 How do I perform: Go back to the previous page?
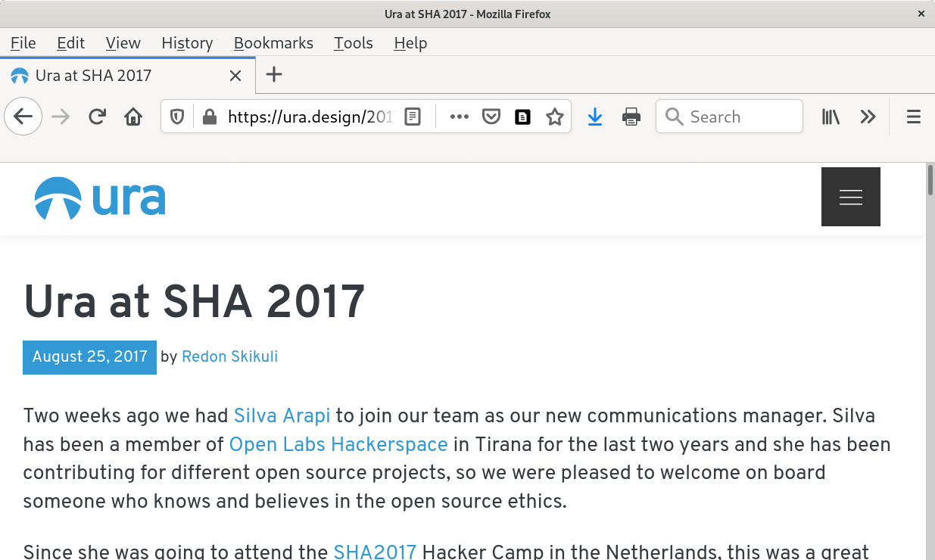[23, 117]
